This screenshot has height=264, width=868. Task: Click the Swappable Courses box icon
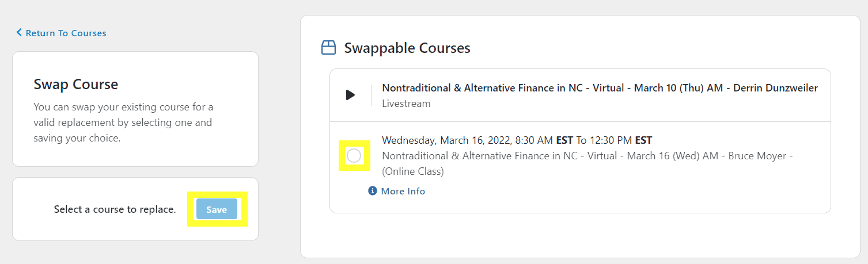tap(328, 48)
